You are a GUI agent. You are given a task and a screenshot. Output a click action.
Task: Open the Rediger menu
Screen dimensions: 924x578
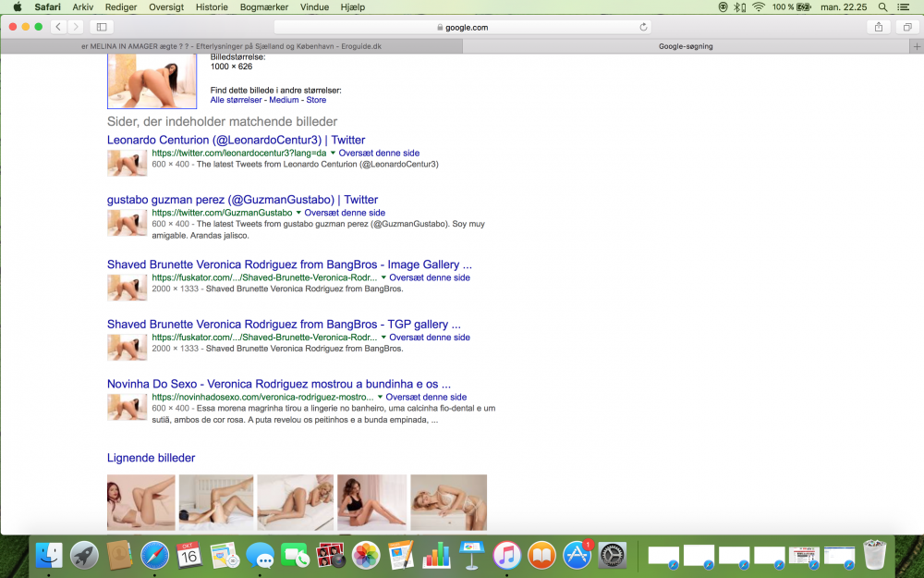[121, 7]
